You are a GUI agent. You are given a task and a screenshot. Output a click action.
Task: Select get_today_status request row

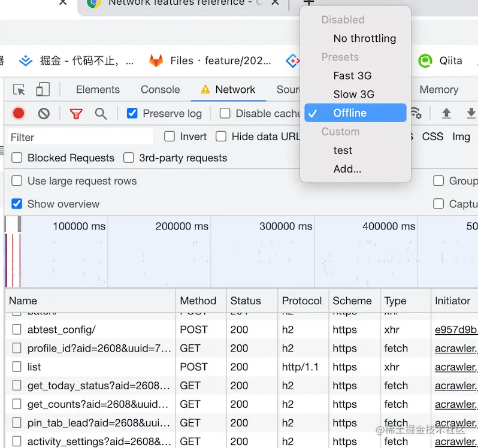242,386
